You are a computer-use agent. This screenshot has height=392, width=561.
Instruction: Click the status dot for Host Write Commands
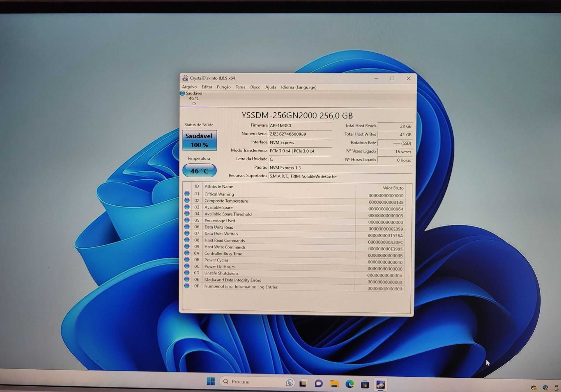(x=187, y=246)
